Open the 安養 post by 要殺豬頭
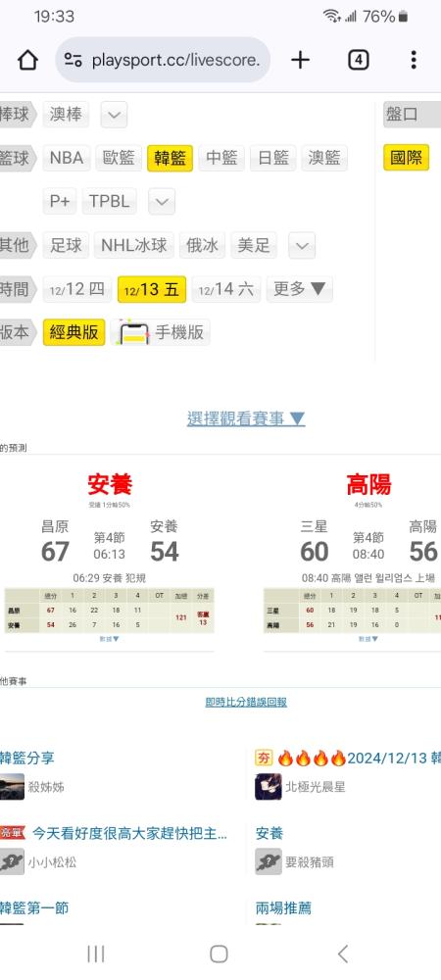This screenshot has height=980, width=441. click(269, 833)
